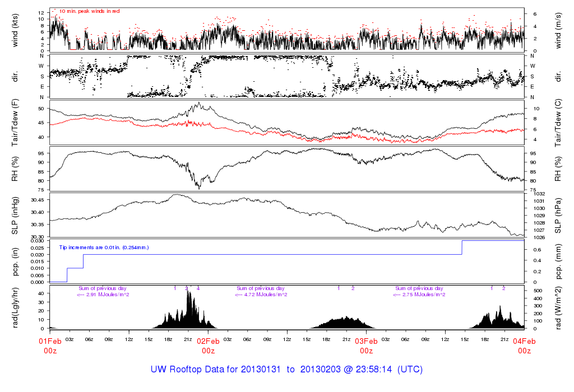Select the 01Feb date label on time axis
The width and height of the screenshot is (574, 392).
coord(50,342)
